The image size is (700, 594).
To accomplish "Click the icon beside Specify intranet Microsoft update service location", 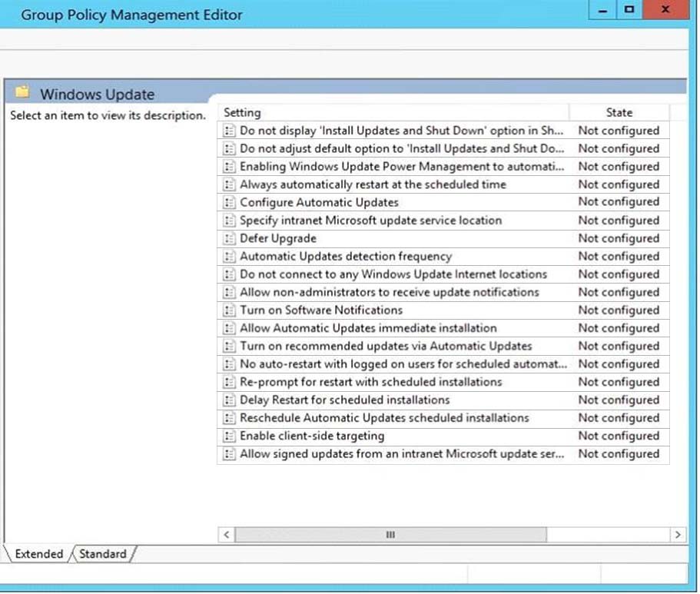I will (229, 221).
